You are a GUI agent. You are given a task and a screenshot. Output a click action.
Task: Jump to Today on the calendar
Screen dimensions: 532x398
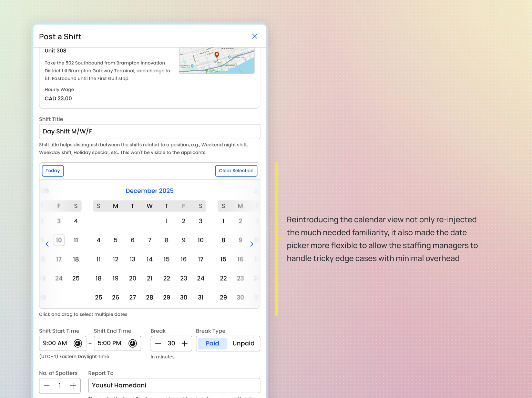pos(53,171)
